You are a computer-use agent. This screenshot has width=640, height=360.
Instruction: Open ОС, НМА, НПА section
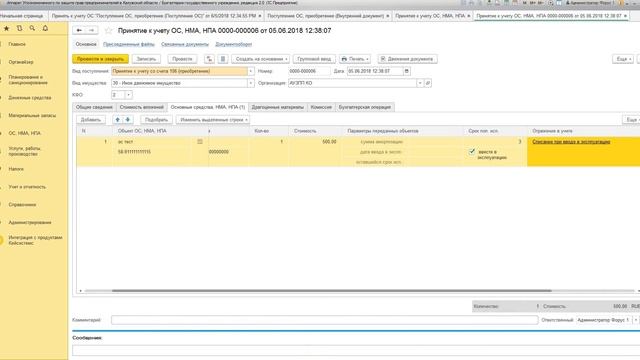click(x=24, y=133)
